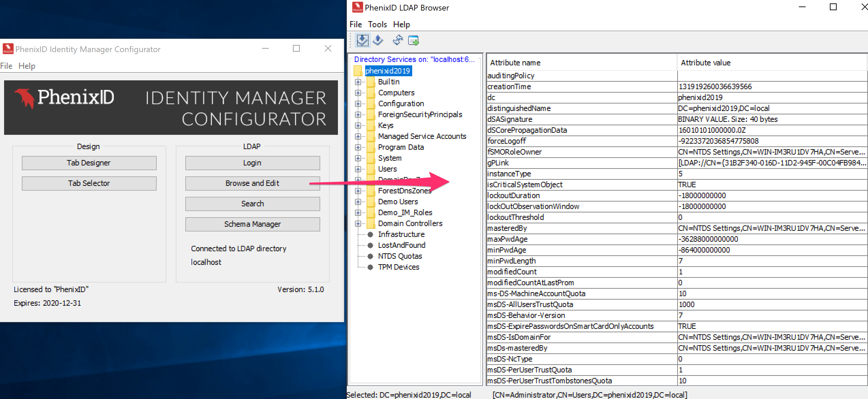Click the dSASignature BINARY VALUE cell

pyautogui.click(x=772, y=119)
